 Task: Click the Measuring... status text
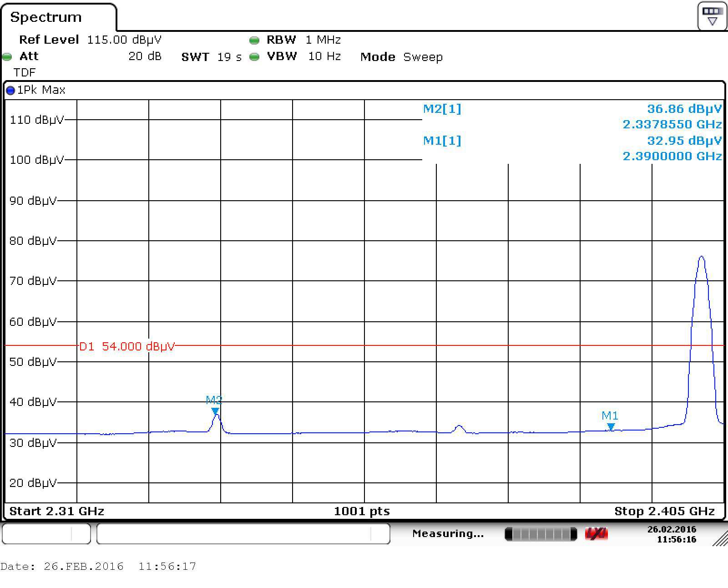coord(448,533)
